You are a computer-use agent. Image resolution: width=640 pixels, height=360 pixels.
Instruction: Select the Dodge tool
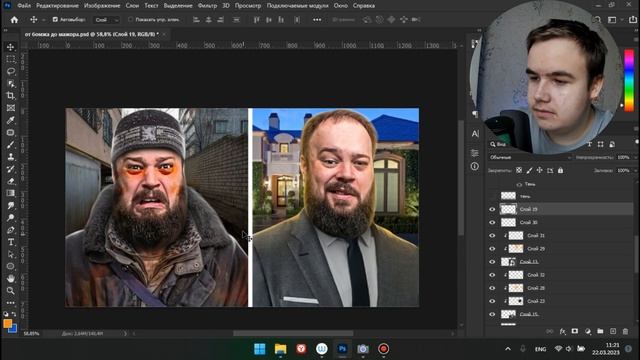tap(11, 218)
